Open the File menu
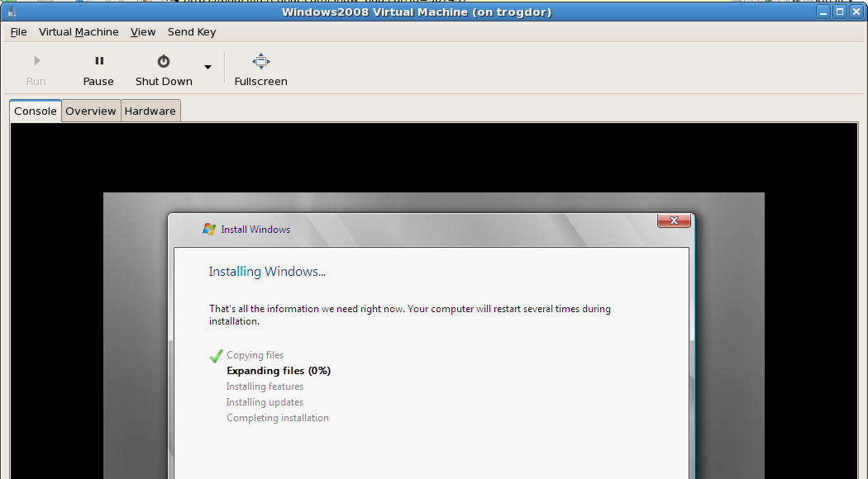868x479 pixels. click(18, 32)
